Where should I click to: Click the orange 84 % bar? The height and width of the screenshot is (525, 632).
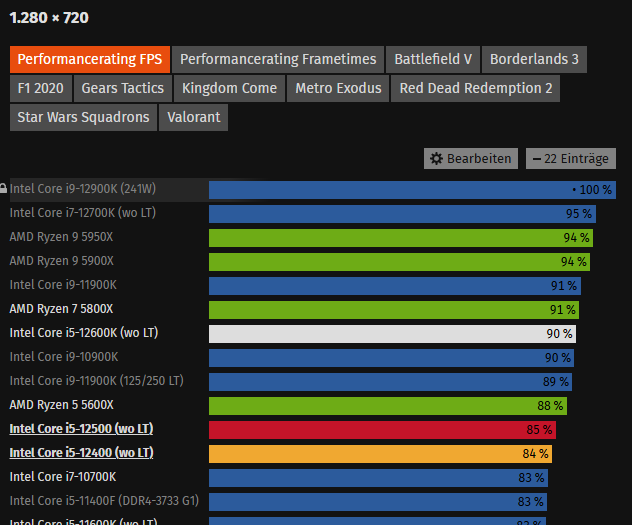(380, 454)
